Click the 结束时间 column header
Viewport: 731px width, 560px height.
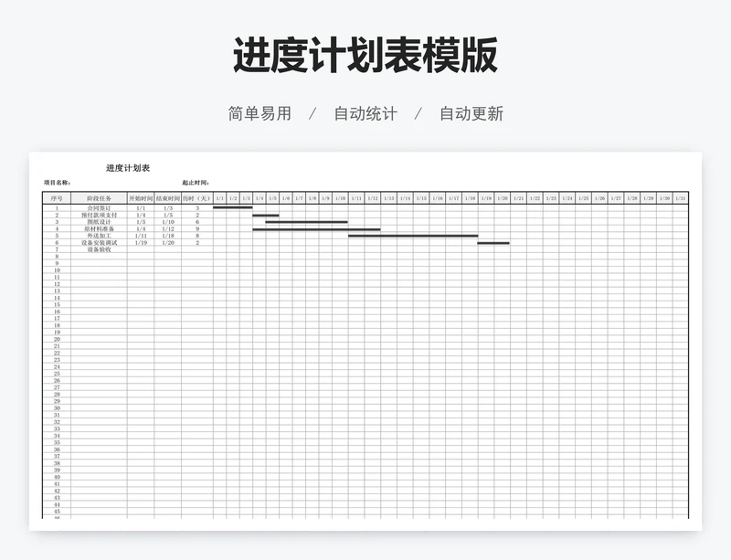coord(168,198)
